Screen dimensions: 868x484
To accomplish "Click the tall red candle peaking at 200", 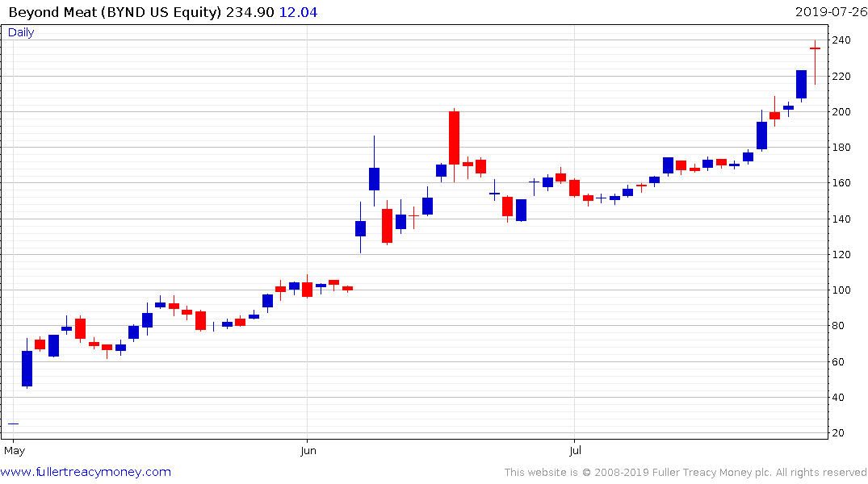I will tap(454, 138).
